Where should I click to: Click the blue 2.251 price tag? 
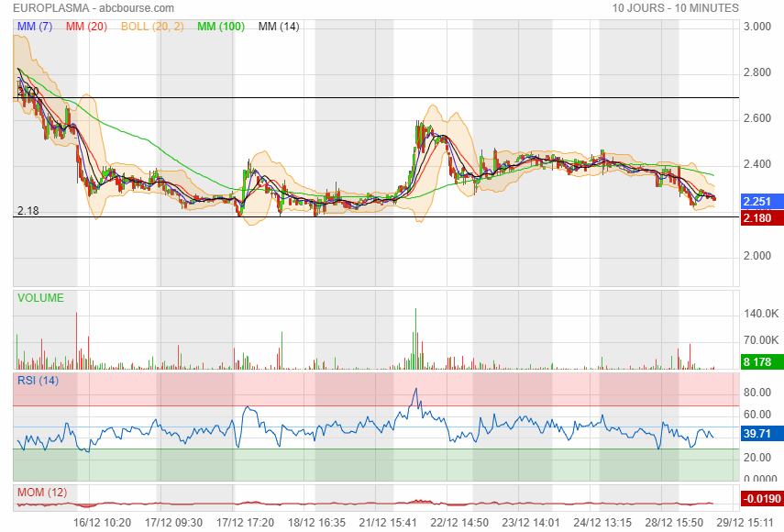click(762, 202)
